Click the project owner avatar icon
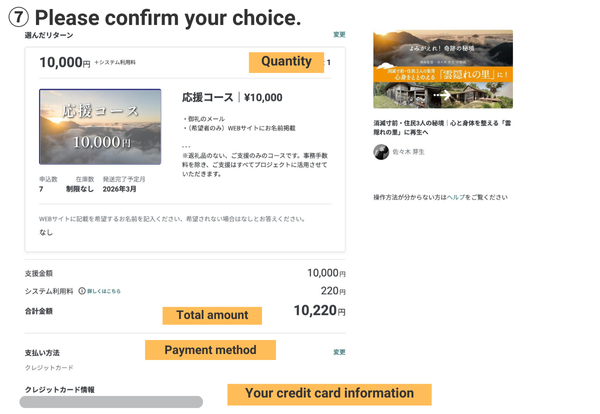The width and height of the screenshot is (600, 414). tap(381, 152)
